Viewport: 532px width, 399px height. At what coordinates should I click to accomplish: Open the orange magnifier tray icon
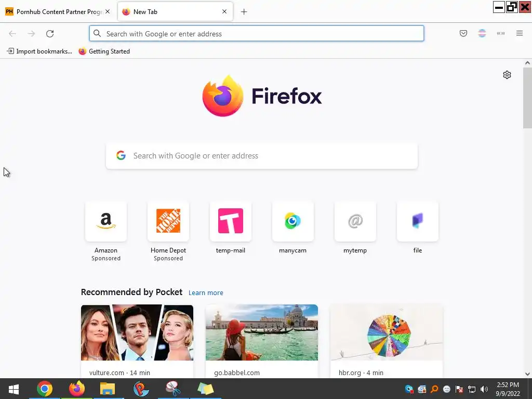coord(434,389)
